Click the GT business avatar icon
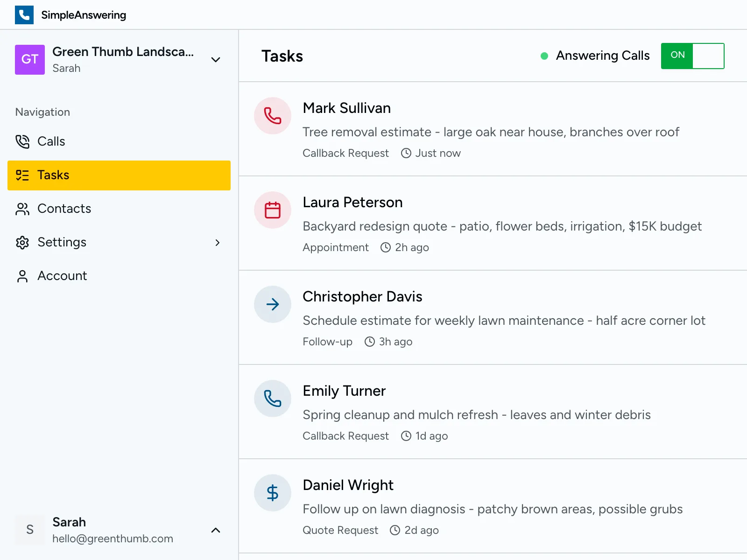747x560 pixels. point(30,60)
